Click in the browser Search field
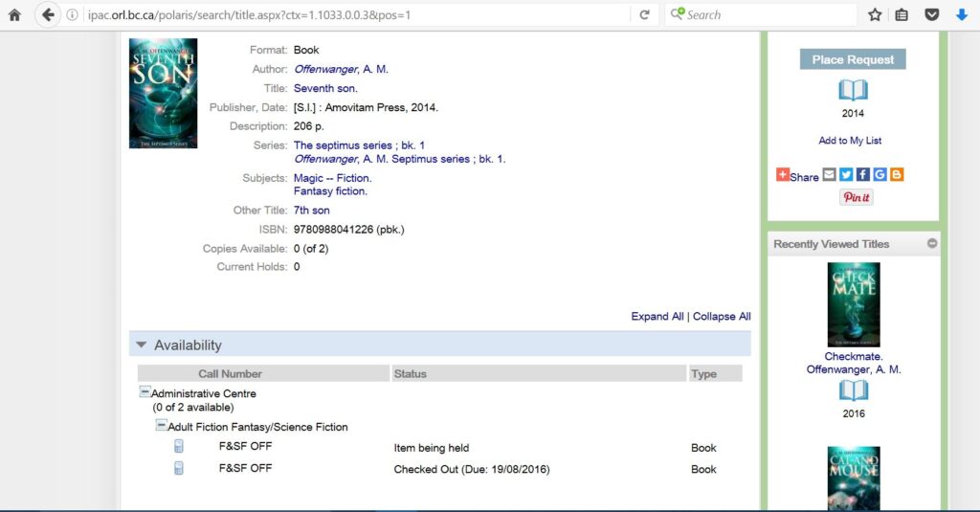Screen dimensions: 980x512 pos(766,14)
